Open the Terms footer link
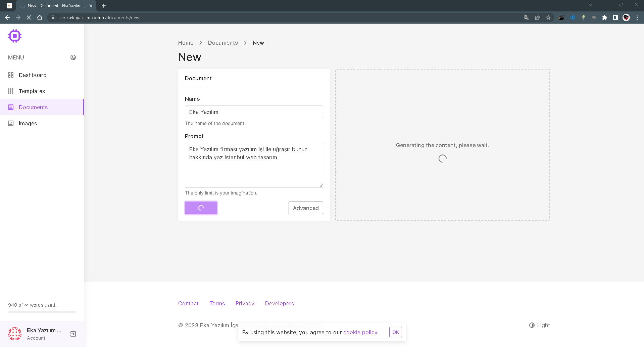The image size is (644, 347). pos(217,303)
